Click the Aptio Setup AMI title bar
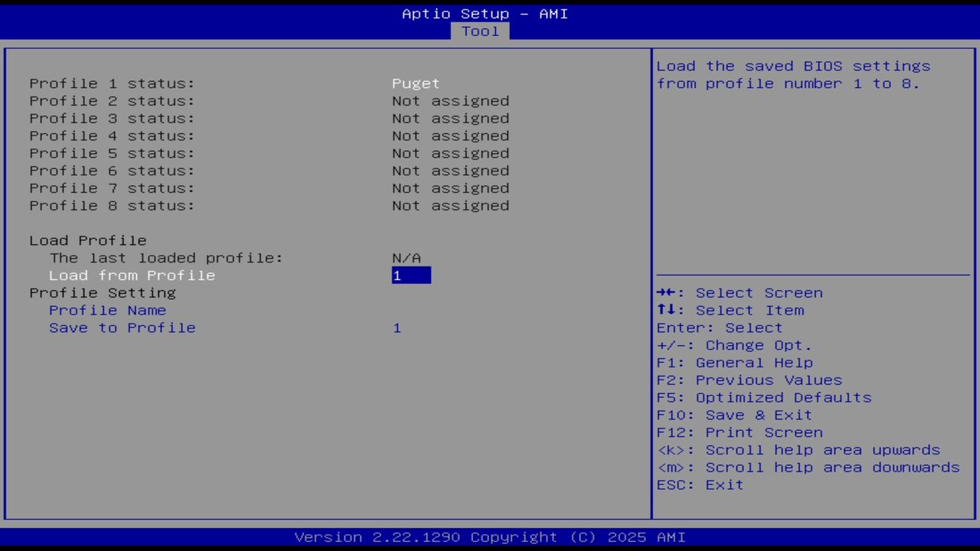The width and height of the screenshot is (980, 551). [485, 13]
